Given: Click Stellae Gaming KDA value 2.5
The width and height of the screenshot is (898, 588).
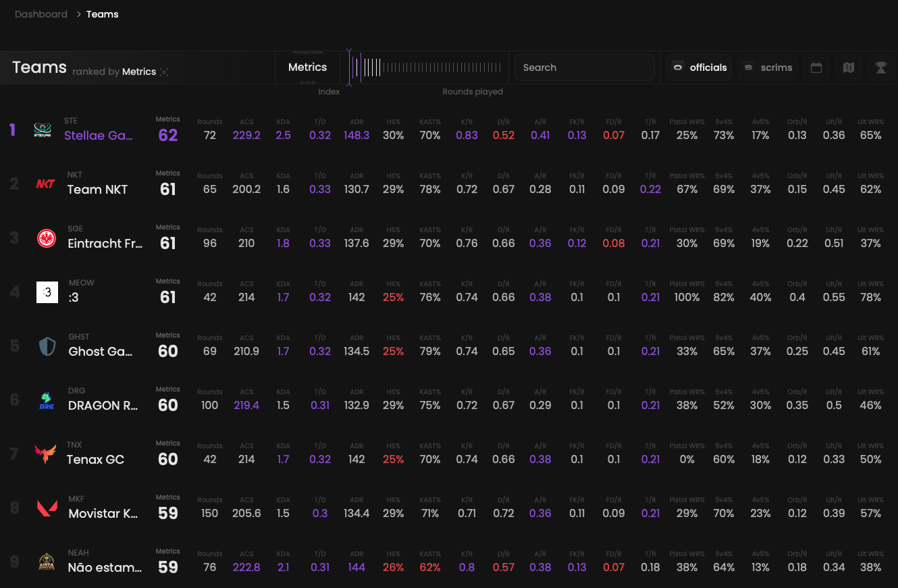Looking at the screenshot, I should 283,135.
